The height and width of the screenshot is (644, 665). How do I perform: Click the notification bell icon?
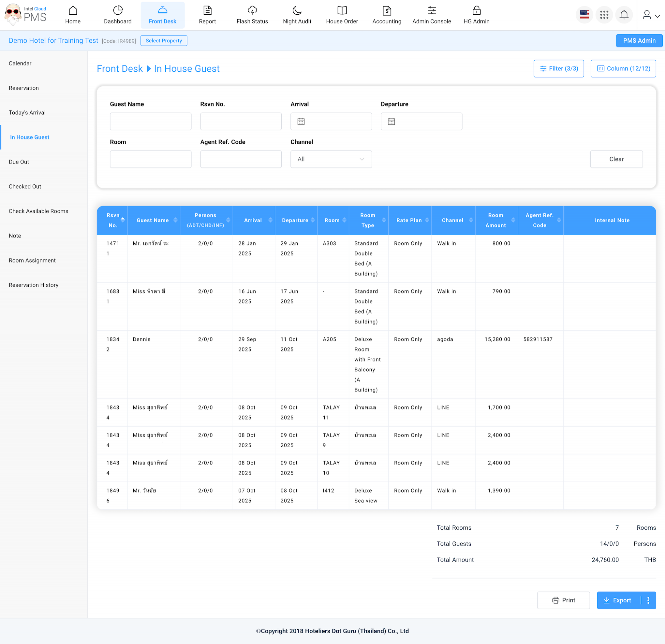coord(624,15)
